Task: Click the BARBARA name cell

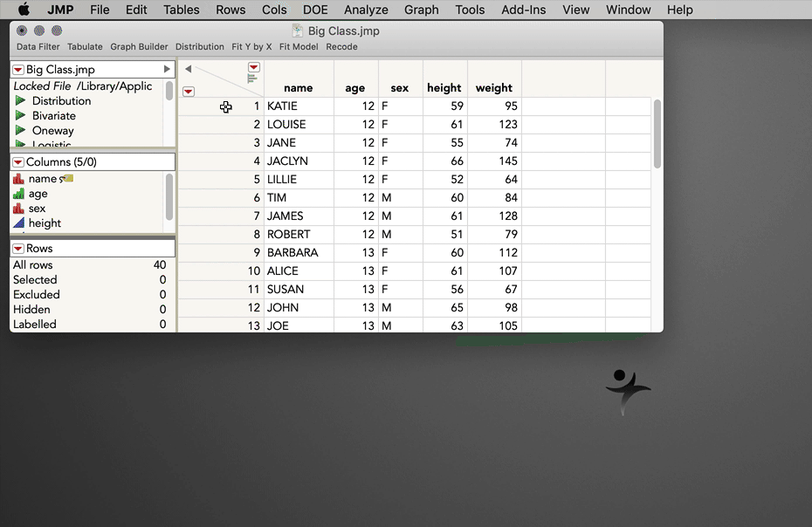Action: (299, 253)
